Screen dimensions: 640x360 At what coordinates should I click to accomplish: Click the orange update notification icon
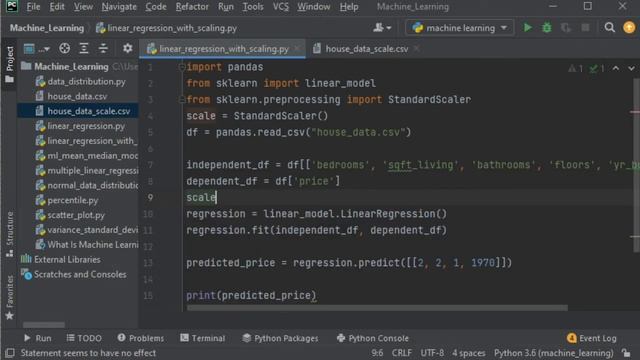tap(629, 28)
